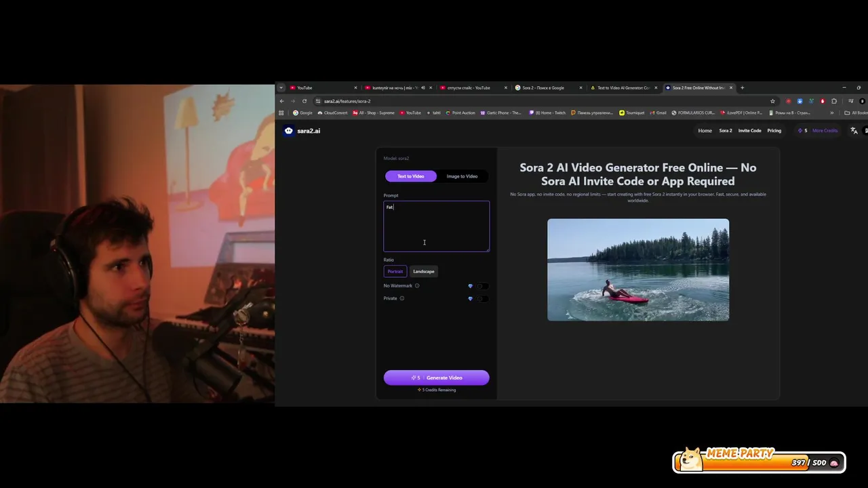Close the first YouTube tab

(x=355, y=87)
